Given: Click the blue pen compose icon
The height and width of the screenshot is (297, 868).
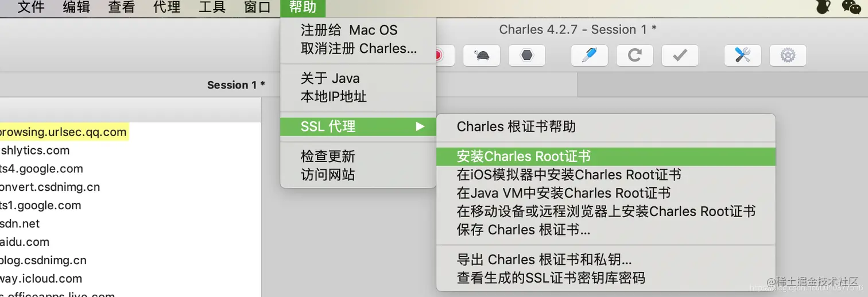Looking at the screenshot, I should [x=590, y=56].
